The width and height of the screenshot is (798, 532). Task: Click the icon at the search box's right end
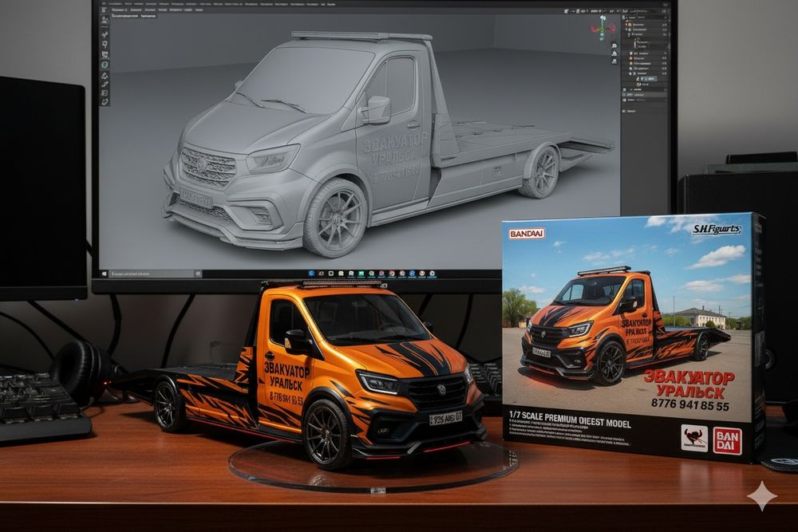tap(198, 274)
